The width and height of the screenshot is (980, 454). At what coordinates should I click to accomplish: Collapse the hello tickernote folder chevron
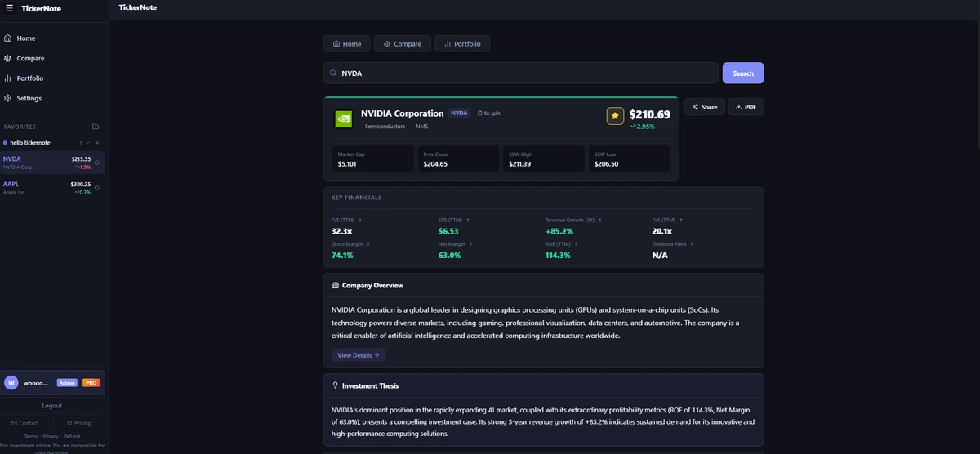[x=89, y=142]
